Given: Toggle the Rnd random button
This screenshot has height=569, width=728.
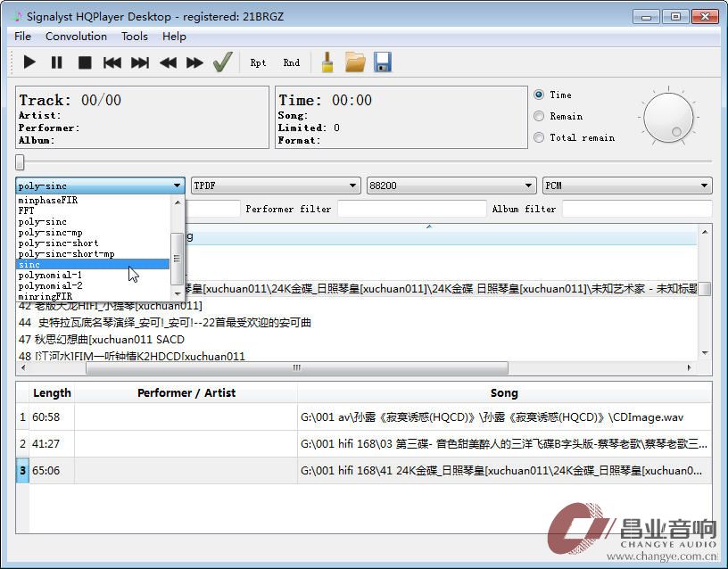Looking at the screenshot, I should point(291,62).
